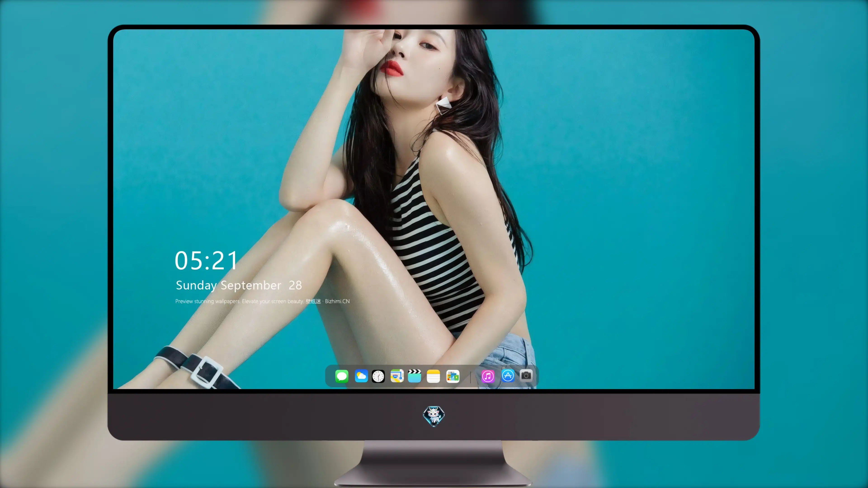
Task: Open the blue App Store icon
Action: point(508,375)
